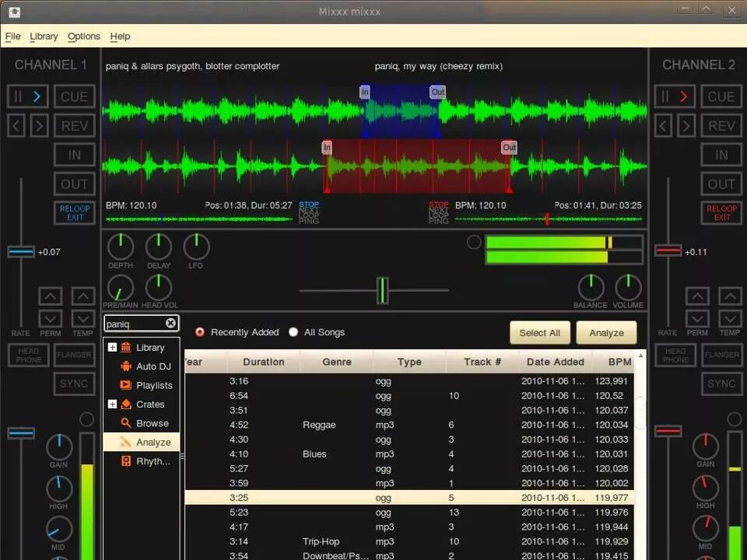
Task: Open the Library menu
Action: pos(44,37)
